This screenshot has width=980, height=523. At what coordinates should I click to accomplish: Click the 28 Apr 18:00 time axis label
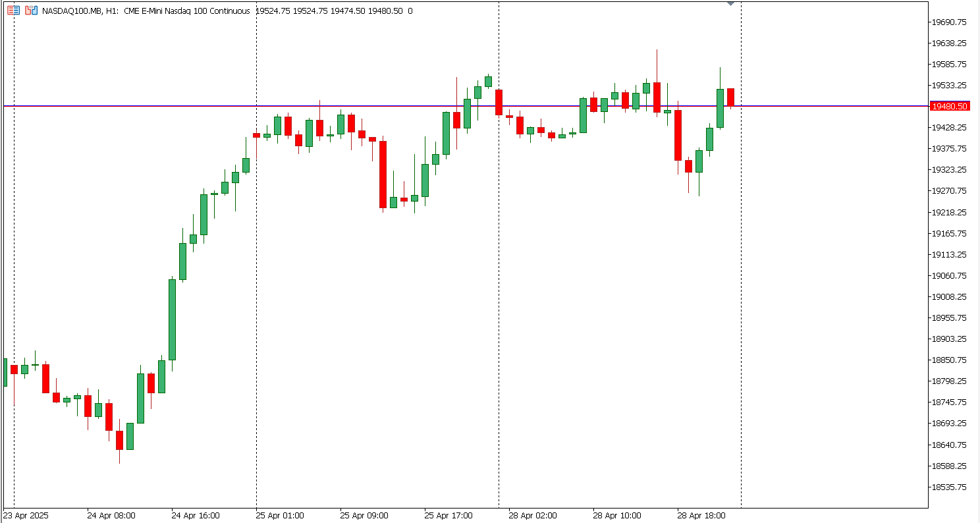pyautogui.click(x=701, y=515)
